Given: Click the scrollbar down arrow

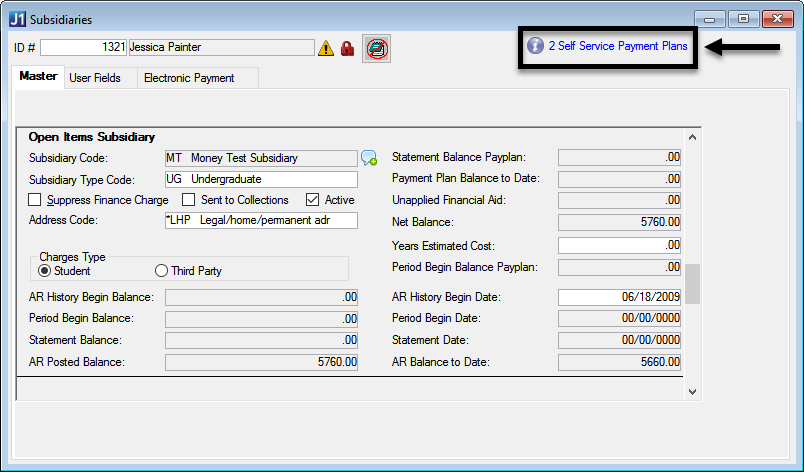Looking at the screenshot, I should click(692, 392).
